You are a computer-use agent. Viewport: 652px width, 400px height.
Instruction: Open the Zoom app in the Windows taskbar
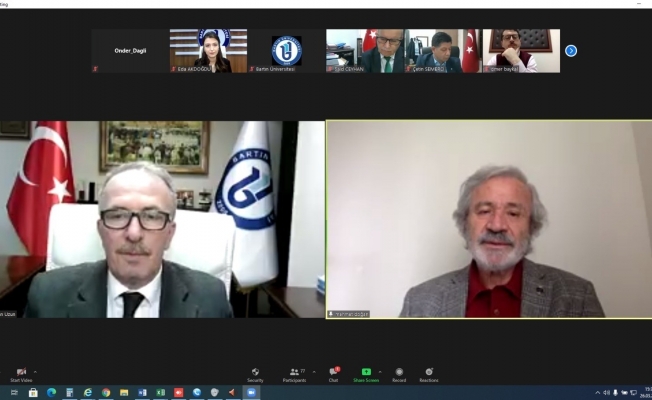coord(250,393)
